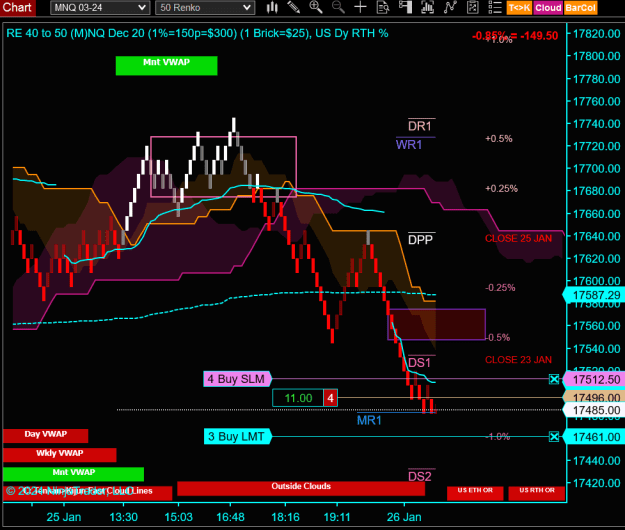Click the 17820.00 price axis label
The height and width of the screenshot is (530, 625).
tap(597, 34)
